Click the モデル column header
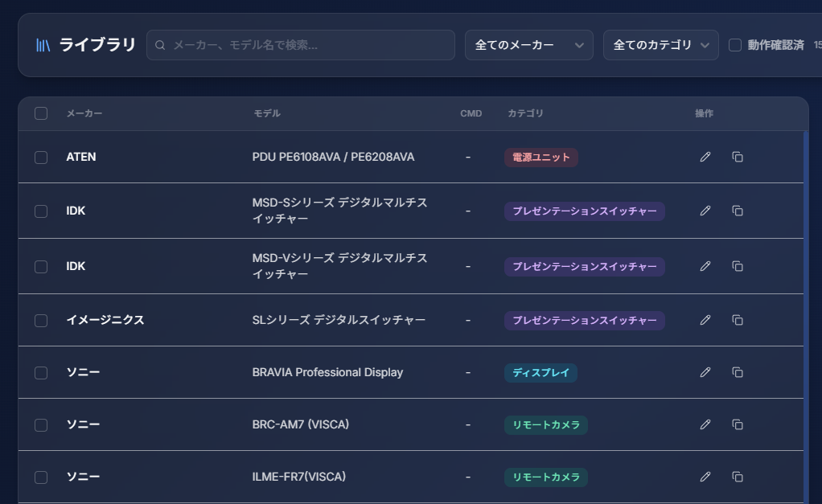Image resolution: width=822 pixels, height=504 pixels. click(267, 113)
